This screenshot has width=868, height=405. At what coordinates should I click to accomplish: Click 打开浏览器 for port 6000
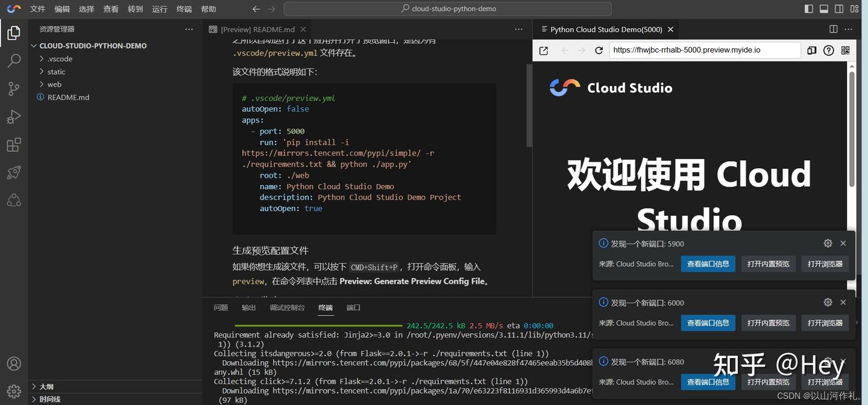point(824,322)
